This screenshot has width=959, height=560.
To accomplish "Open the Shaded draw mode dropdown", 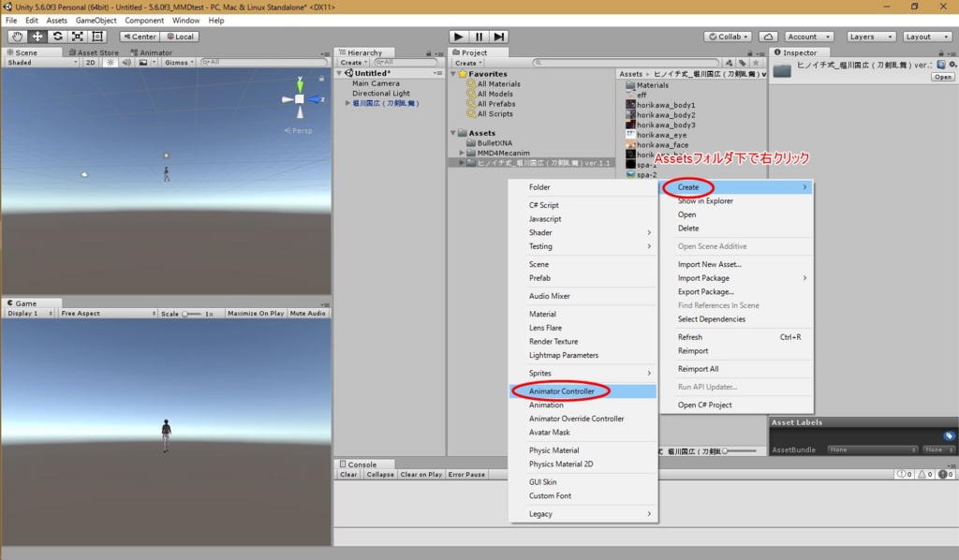I will 41,63.
